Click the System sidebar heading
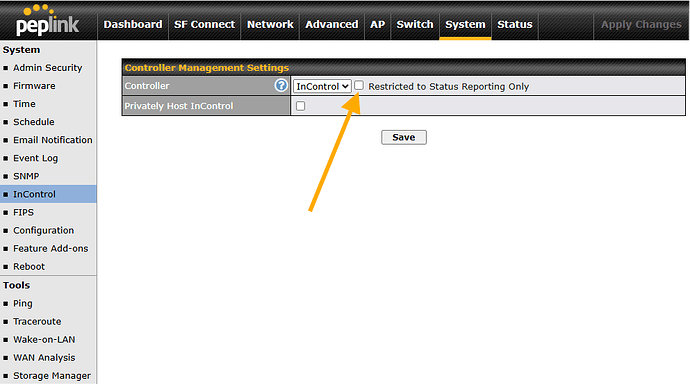The height and width of the screenshot is (384, 690). (21, 50)
